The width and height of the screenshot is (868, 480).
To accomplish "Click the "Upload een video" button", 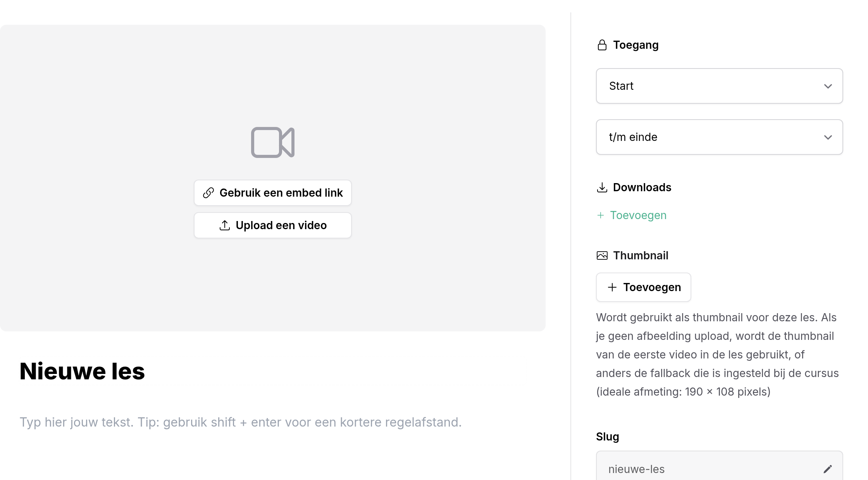I will 273,225.
